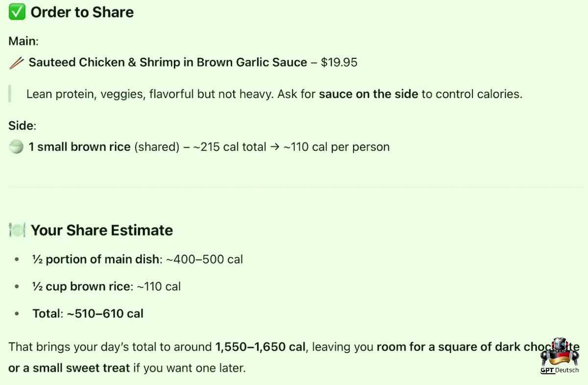Click the Main: label

coord(24,41)
